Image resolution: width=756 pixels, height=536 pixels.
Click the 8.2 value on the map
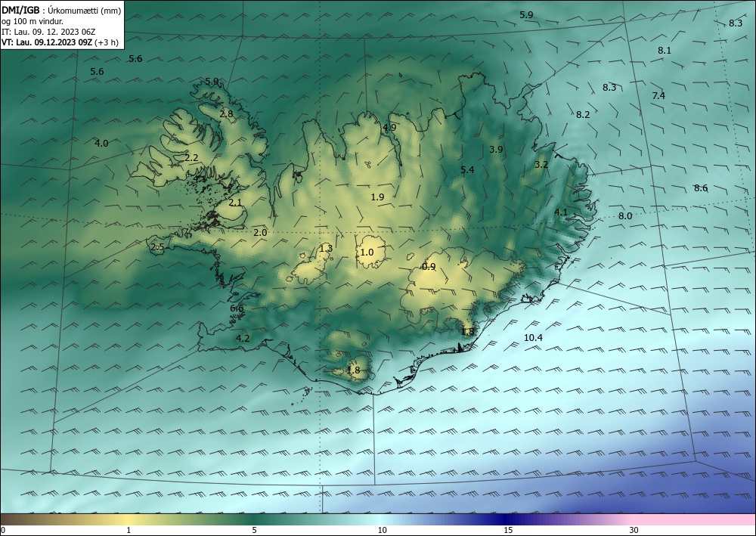[x=583, y=115]
